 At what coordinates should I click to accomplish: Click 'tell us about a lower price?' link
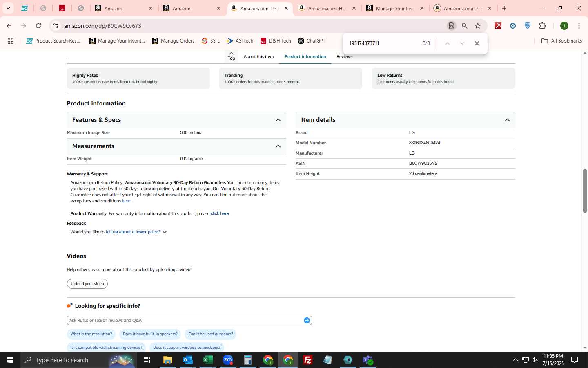(133, 232)
